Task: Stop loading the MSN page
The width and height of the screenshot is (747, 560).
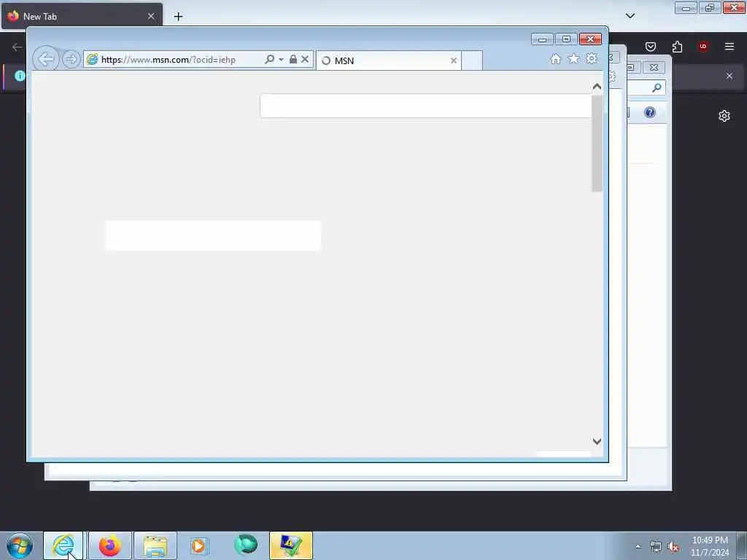Action: tap(305, 59)
